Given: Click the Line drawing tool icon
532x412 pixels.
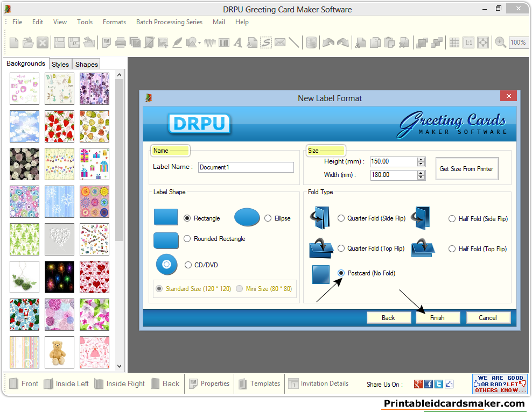Looking at the screenshot, I should 294,42.
